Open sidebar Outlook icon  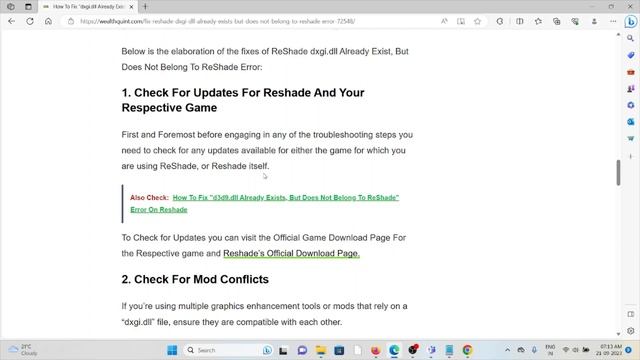(x=631, y=122)
